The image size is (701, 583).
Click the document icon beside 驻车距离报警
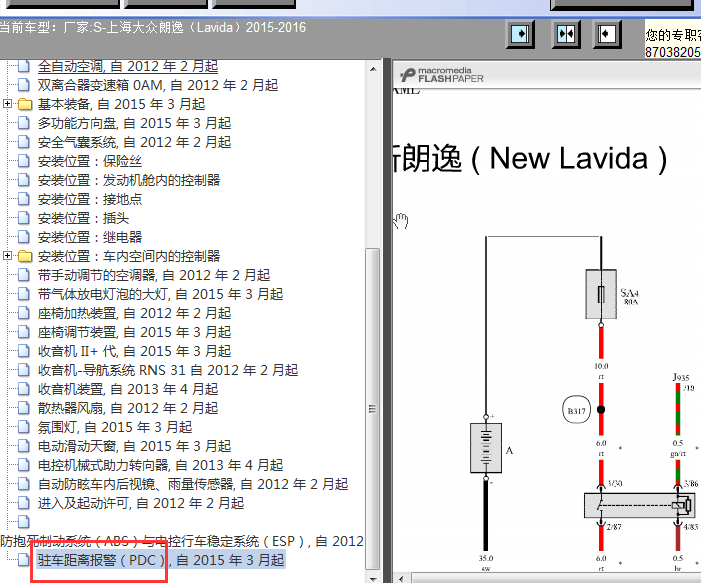tap(24, 560)
